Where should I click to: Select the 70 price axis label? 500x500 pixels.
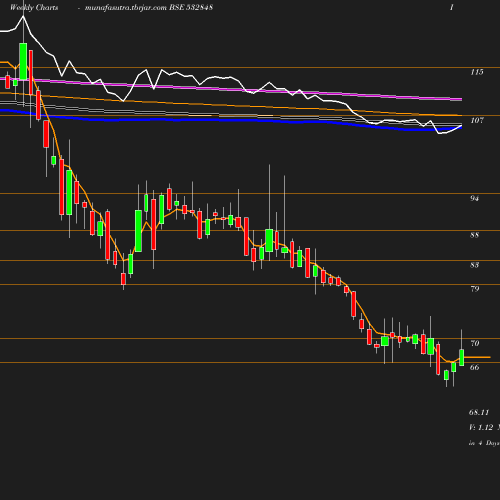click(x=475, y=343)
